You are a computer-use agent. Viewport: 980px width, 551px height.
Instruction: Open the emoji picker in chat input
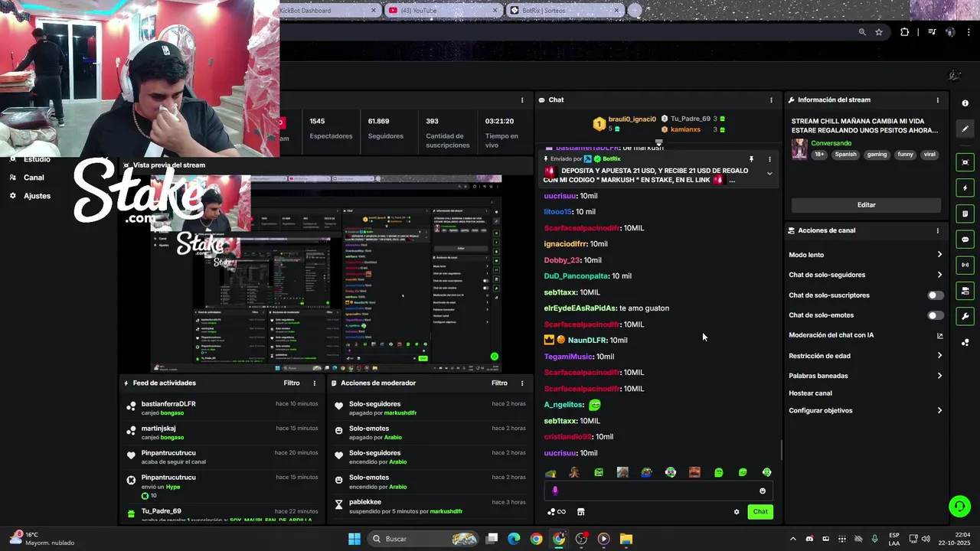(x=763, y=491)
